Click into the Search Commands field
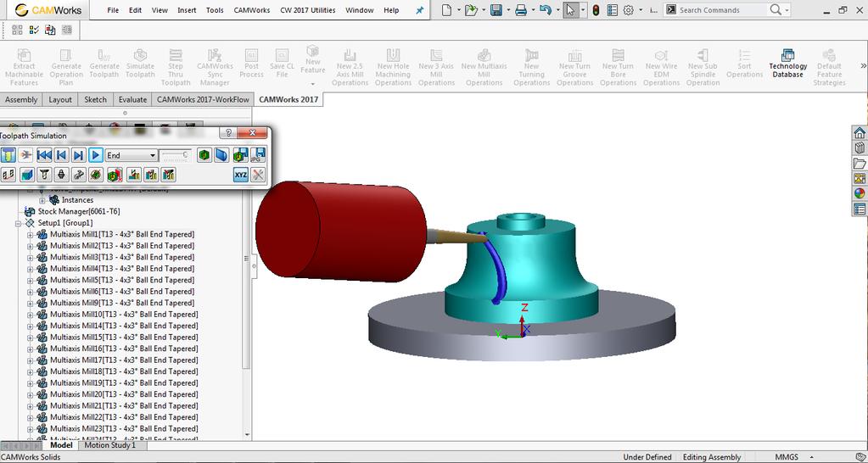 point(721,10)
